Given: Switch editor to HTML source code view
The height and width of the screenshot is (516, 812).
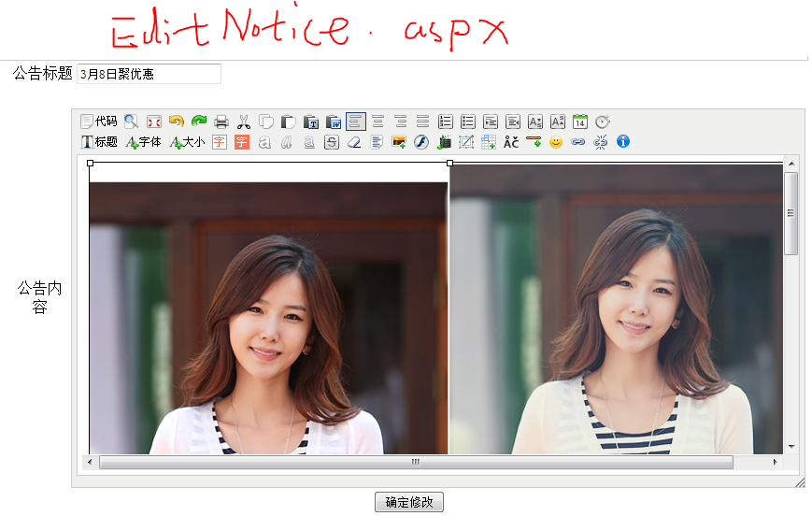Looking at the screenshot, I should click(x=99, y=122).
